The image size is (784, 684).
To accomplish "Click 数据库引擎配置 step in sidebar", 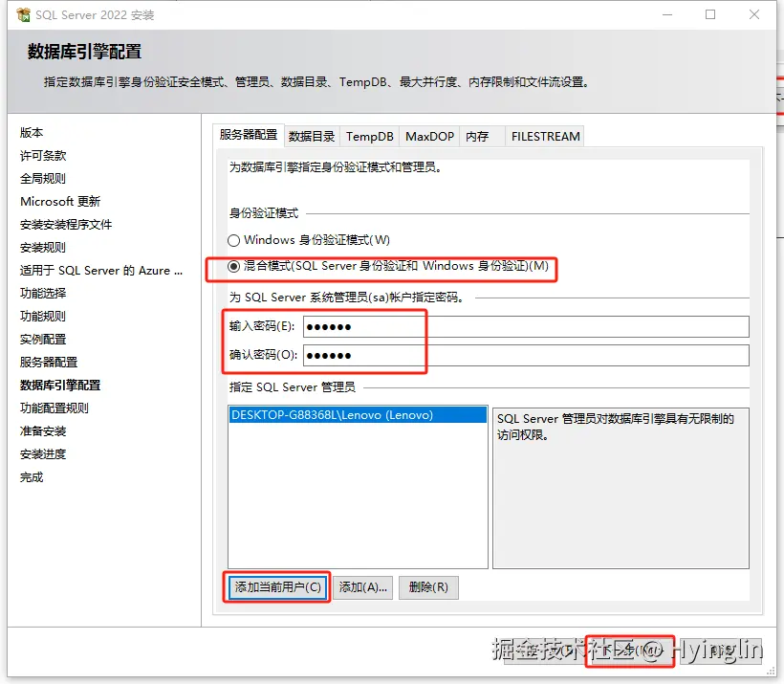I will [60, 386].
